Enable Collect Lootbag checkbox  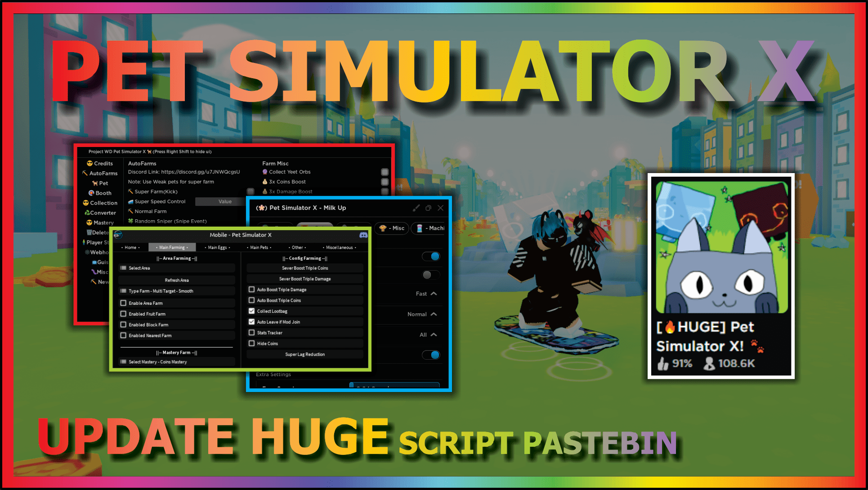tap(252, 309)
